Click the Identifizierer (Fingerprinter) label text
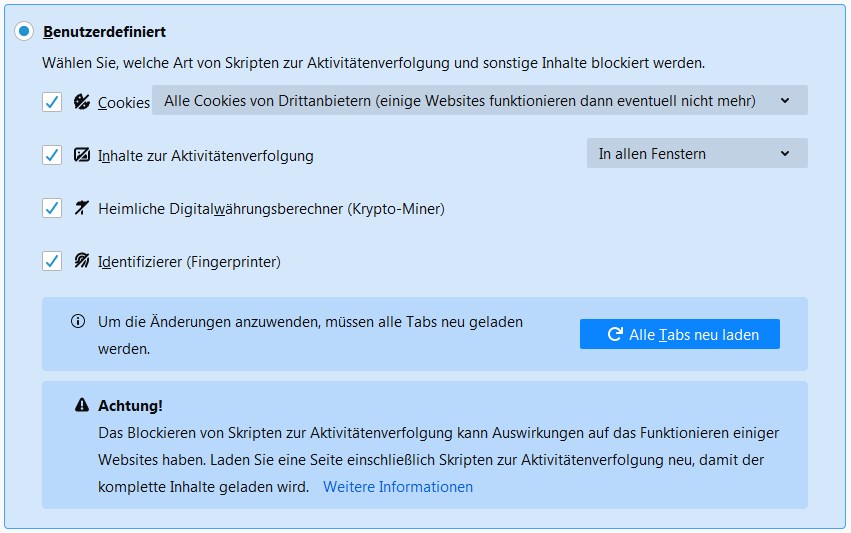 (189, 262)
